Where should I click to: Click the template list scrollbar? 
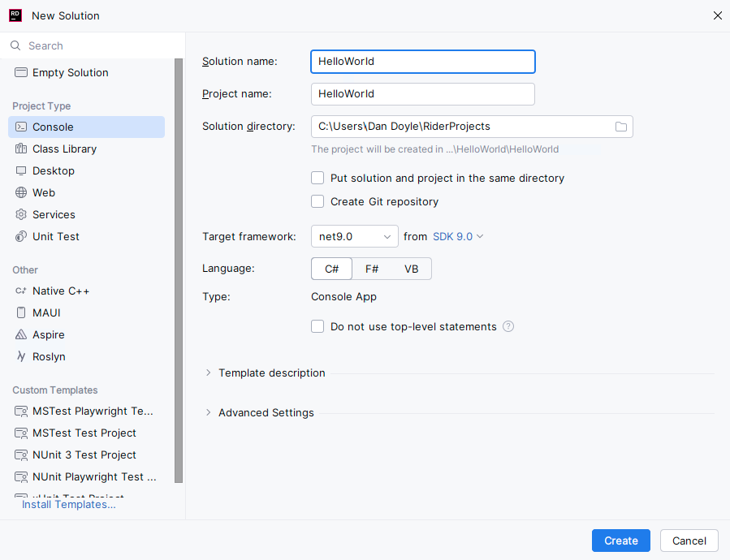[x=179, y=270]
